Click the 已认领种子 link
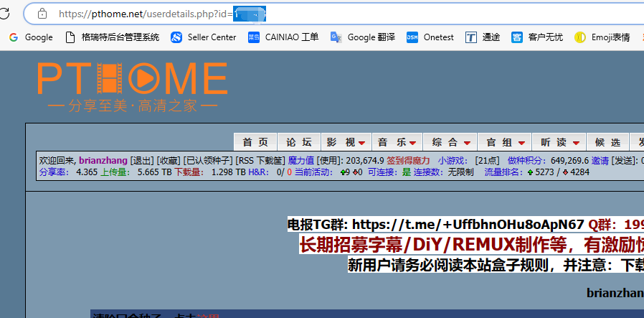The height and width of the screenshot is (318, 644). 208,161
